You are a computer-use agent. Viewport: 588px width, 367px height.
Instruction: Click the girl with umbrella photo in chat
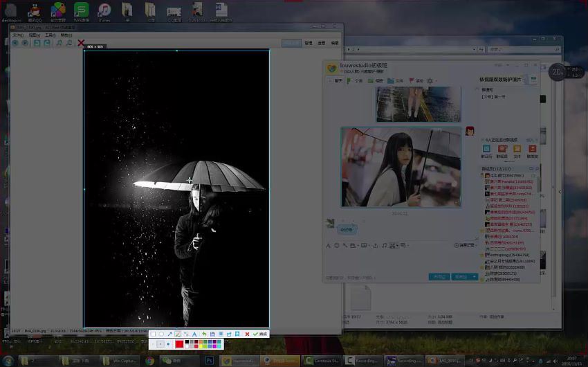[401, 167]
